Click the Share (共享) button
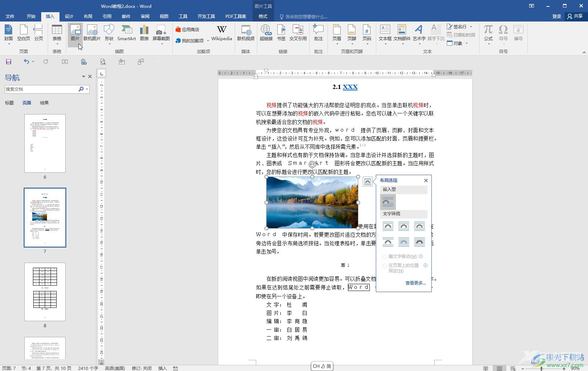This screenshot has width=588, height=371. tap(575, 17)
